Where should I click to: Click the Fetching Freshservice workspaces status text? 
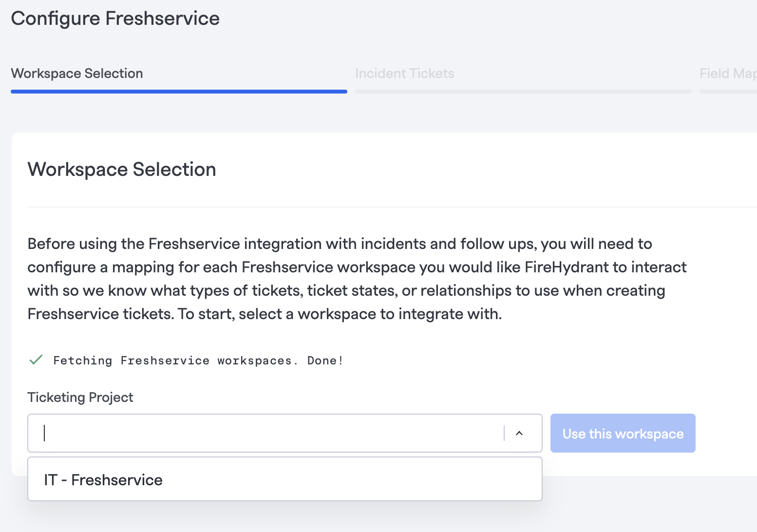172,361
